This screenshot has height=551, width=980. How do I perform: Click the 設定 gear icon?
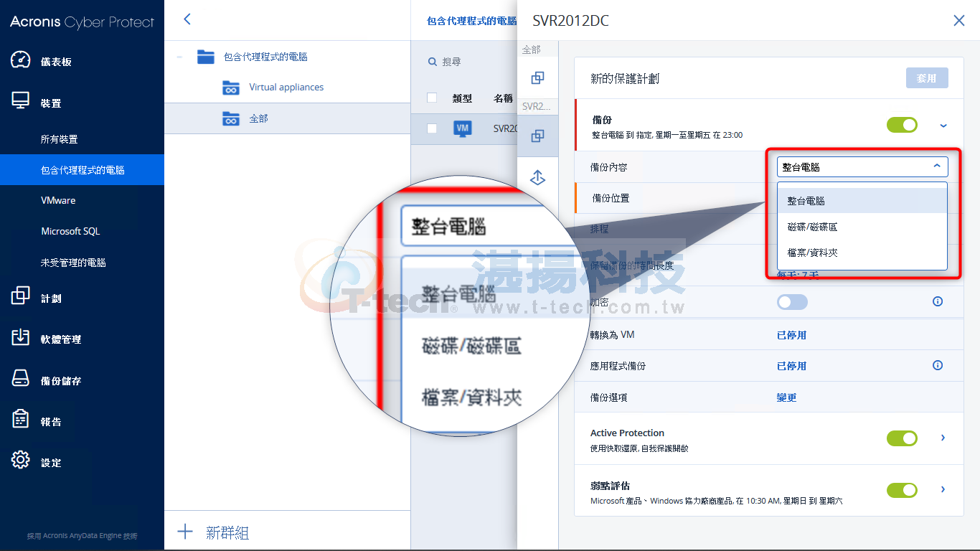click(x=21, y=460)
